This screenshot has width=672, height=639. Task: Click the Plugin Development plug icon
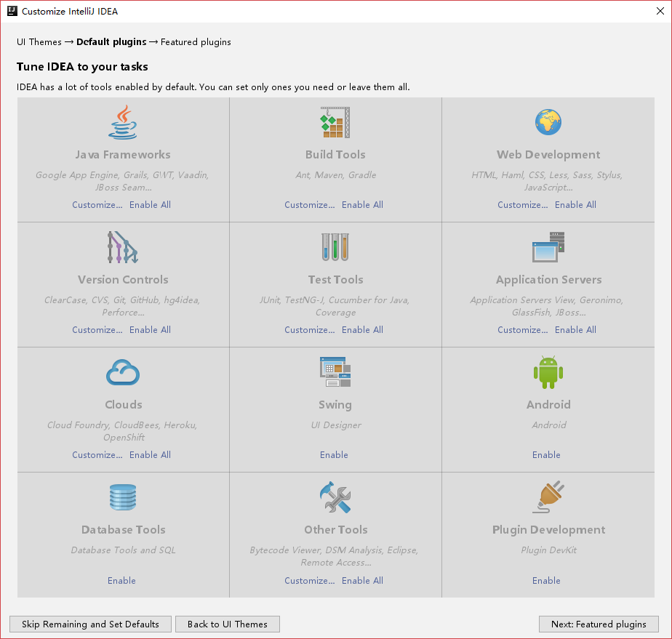pyautogui.click(x=548, y=497)
